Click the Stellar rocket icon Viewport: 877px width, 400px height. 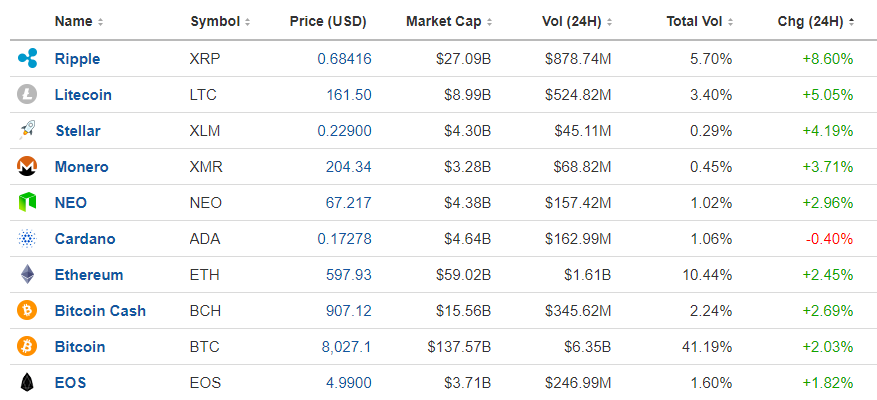point(27,130)
